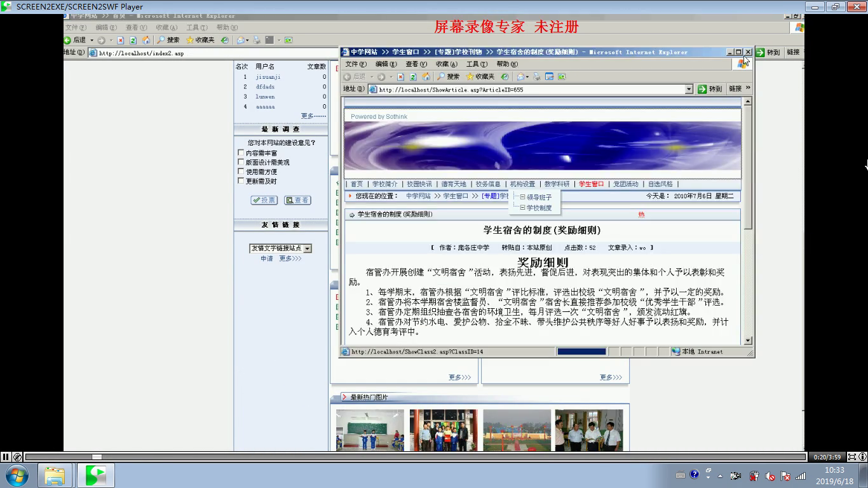The width and height of the screenshot is (868, 488).
Task: Click 查看 view results button
Action: point(297,200)
